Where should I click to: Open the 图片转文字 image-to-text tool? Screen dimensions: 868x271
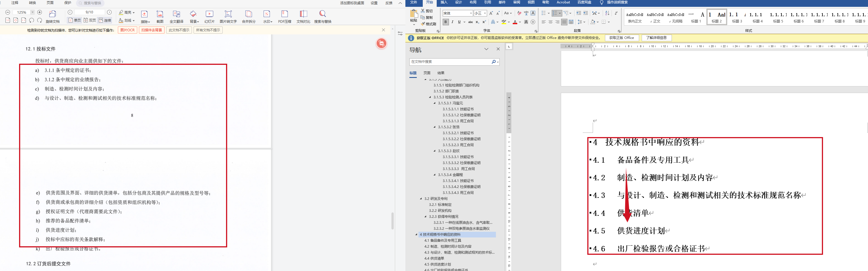click(x=228, y=16)
